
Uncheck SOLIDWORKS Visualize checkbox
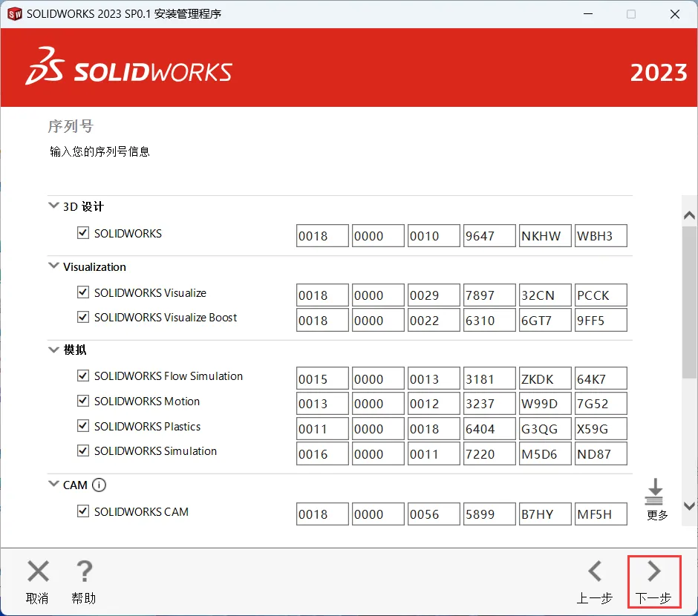[x=83, y=292]
